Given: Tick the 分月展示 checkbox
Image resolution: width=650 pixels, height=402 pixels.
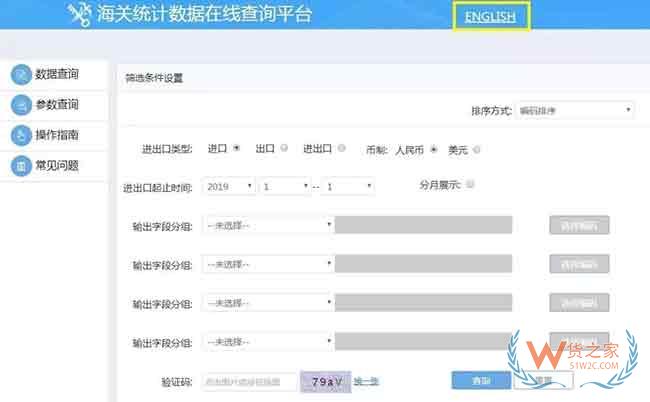Looking at the screenshot, I should tap(470, 184).
